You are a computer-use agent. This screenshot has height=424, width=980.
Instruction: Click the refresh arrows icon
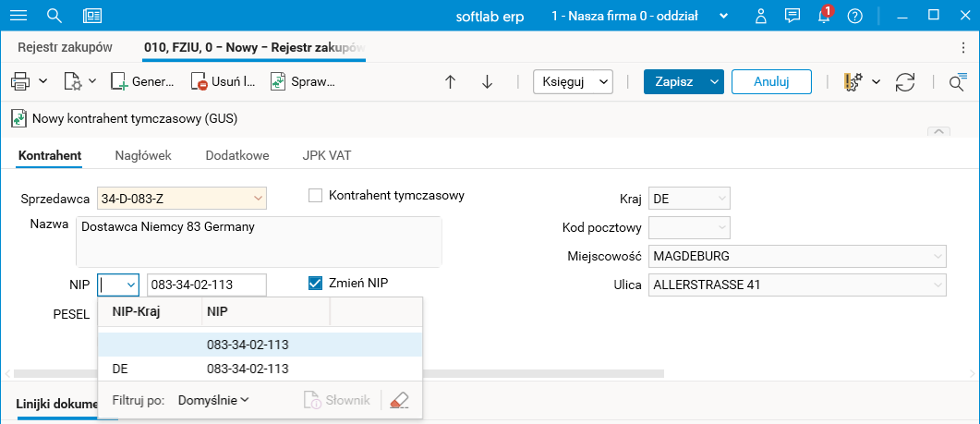click(x=905, y=81)
